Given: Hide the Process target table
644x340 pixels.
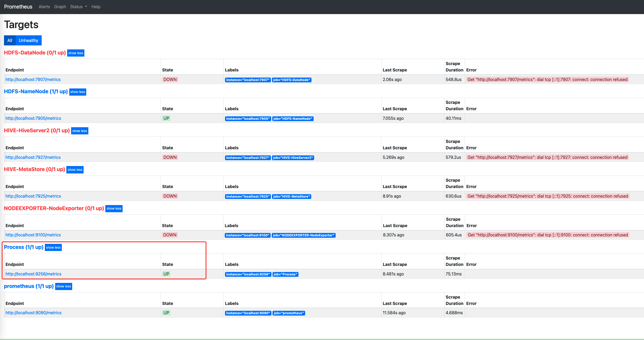Looking at the screenshot, I should click(53, 248).
